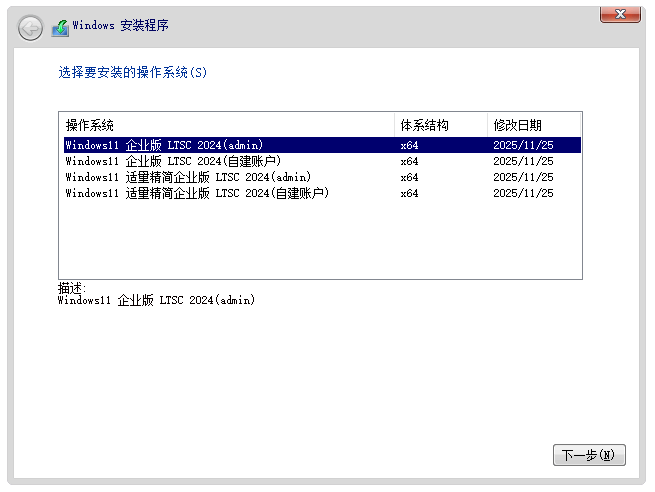Click the 体系结构 column header

[x=424, y=125]
